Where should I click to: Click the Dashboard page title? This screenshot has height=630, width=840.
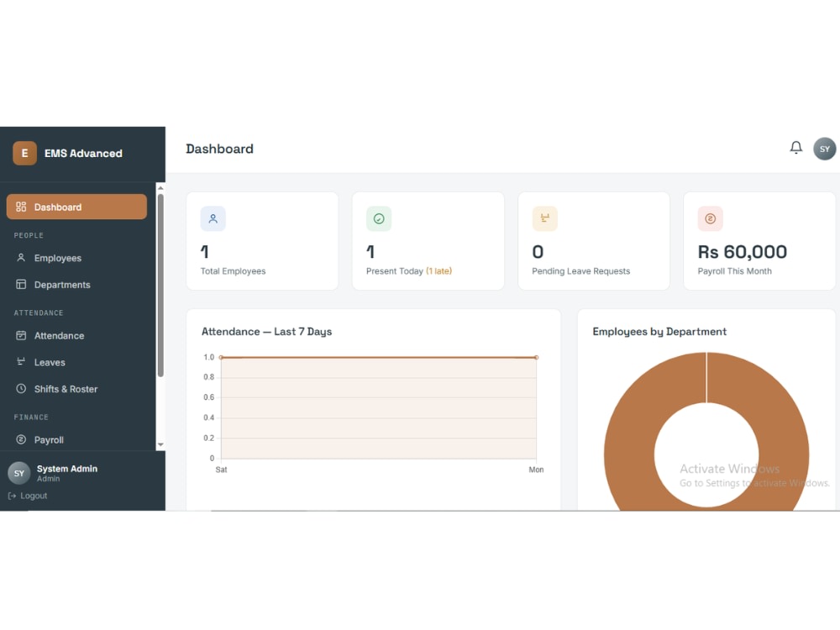pyautogui.click(x=219, y=149)
